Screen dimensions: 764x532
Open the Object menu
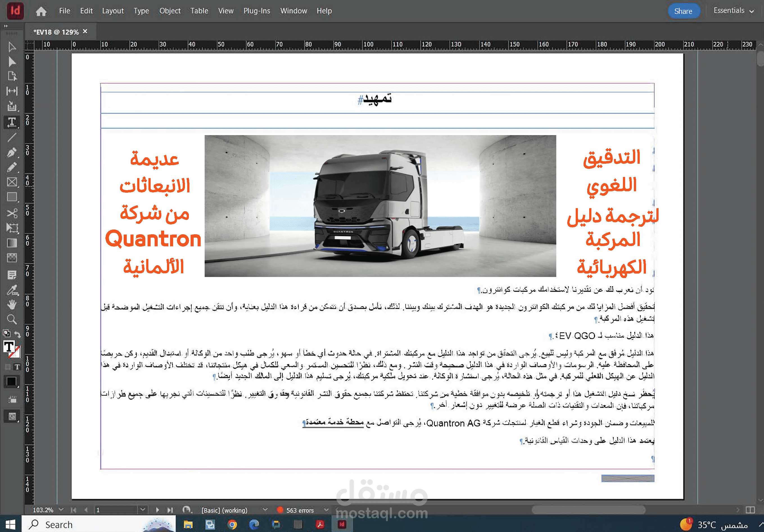(x=170, y=11)
